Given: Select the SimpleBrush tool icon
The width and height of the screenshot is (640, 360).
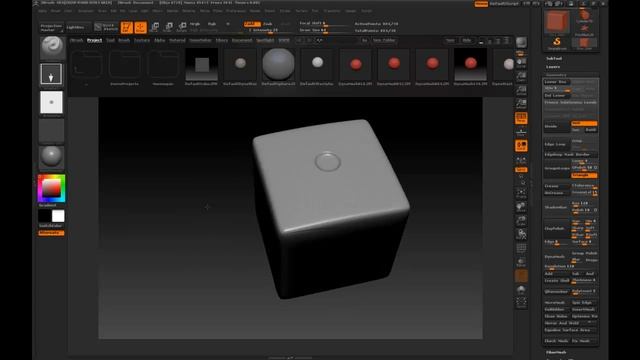Looking at the screenshot, I should [557, 44].
